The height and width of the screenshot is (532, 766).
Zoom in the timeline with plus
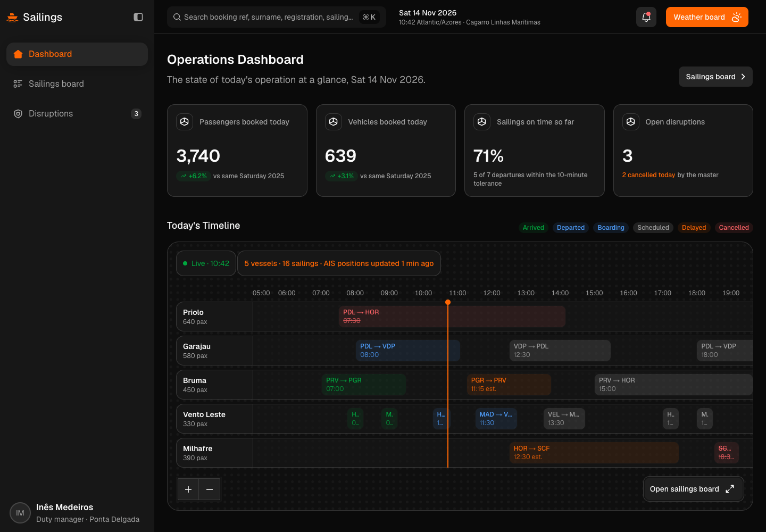click(x=188, y=489)
